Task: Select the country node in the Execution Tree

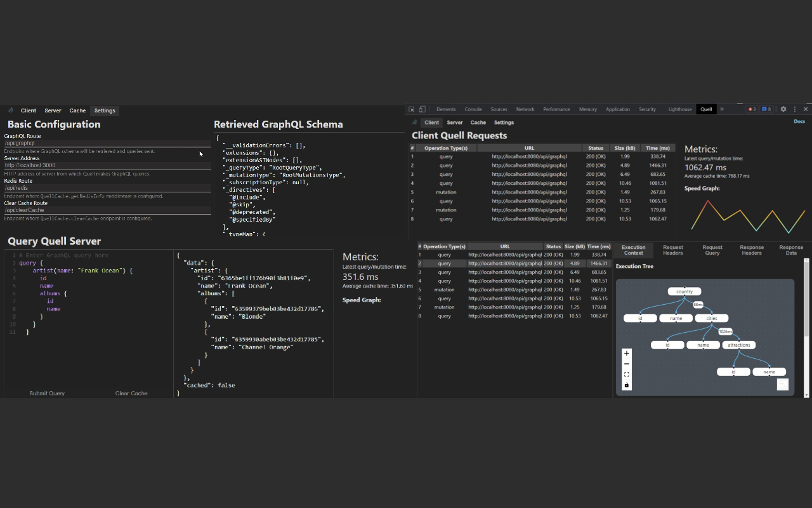Action: pyautogui.click(x=684, y=291)
